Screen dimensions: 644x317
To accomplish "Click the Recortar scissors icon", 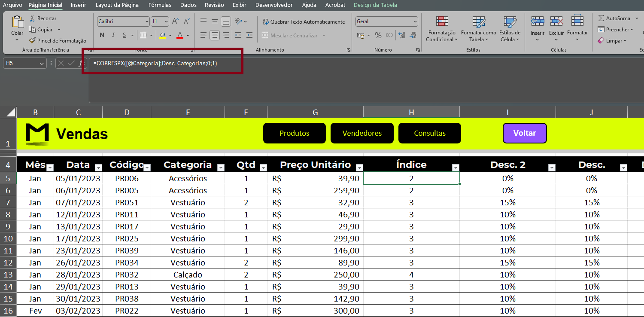I will coord(32,18).
